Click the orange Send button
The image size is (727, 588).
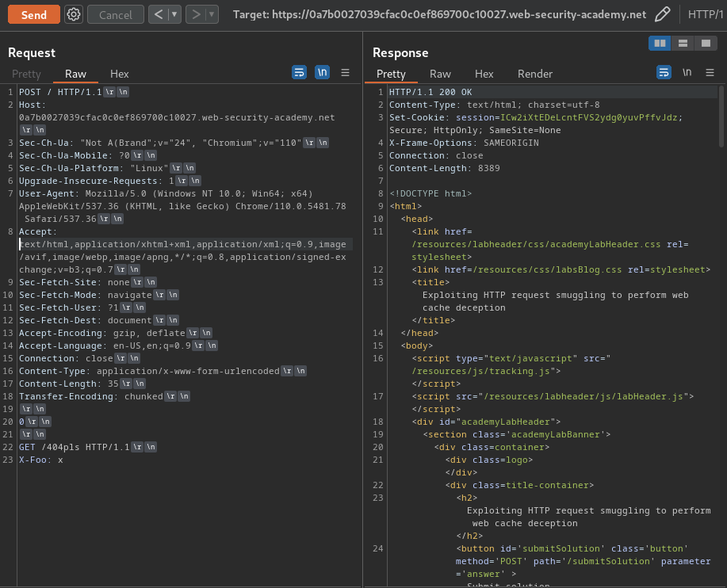pos(34,15)
